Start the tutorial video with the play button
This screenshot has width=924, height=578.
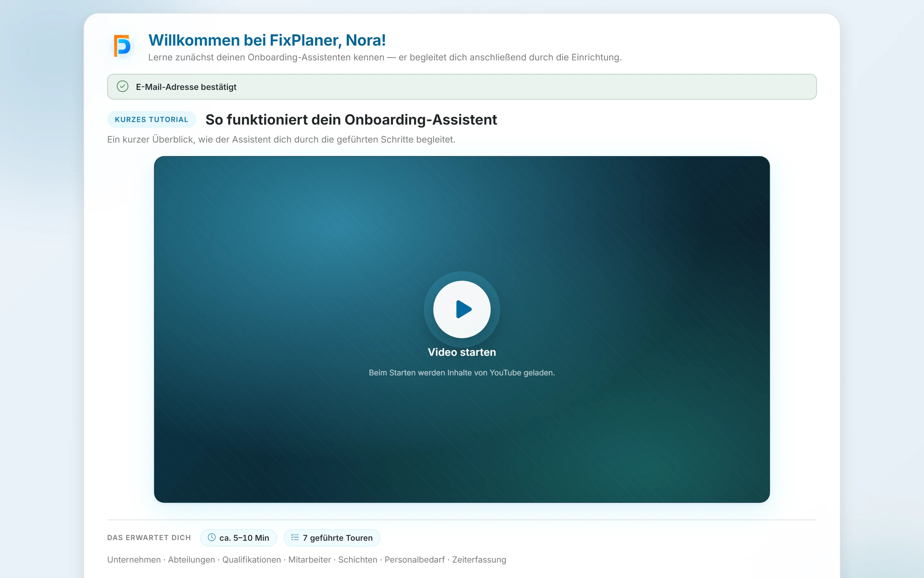tap(462, 309)
